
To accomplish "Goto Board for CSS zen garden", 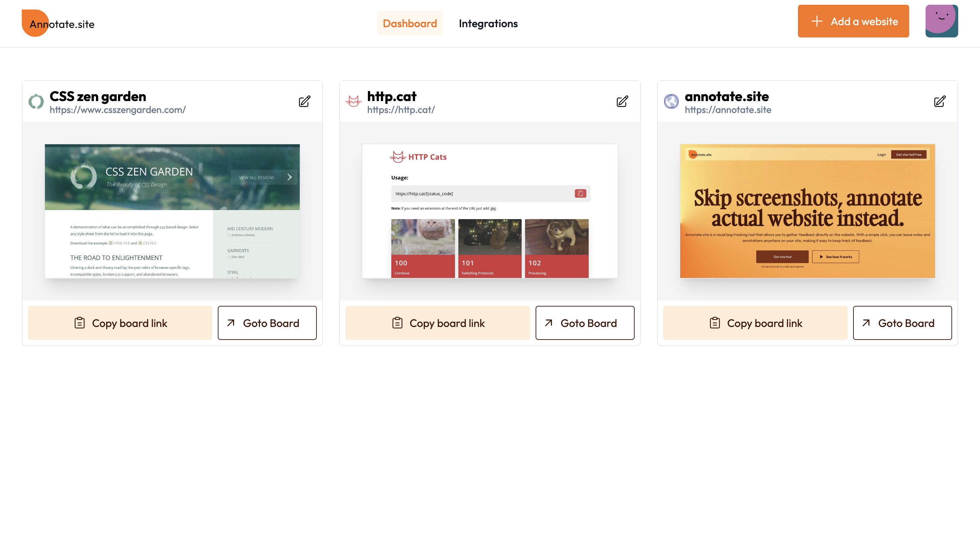I will tap(267, 323).
